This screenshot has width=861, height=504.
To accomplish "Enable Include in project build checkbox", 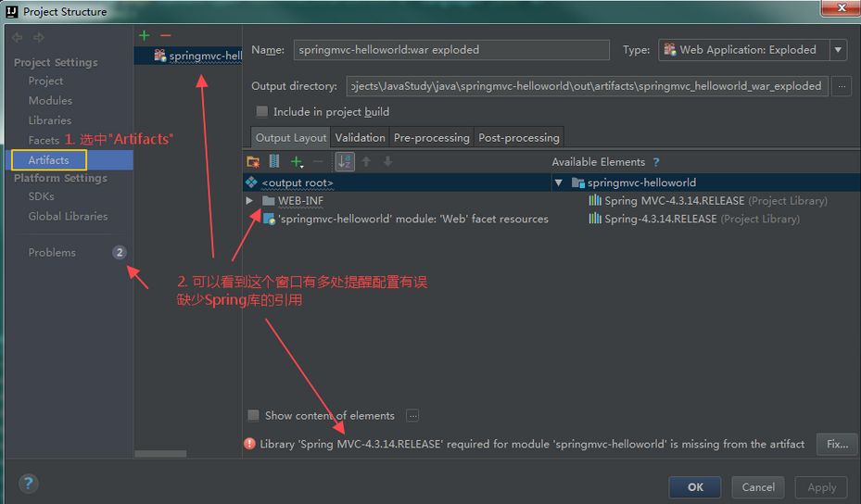I will pos(262,111).
